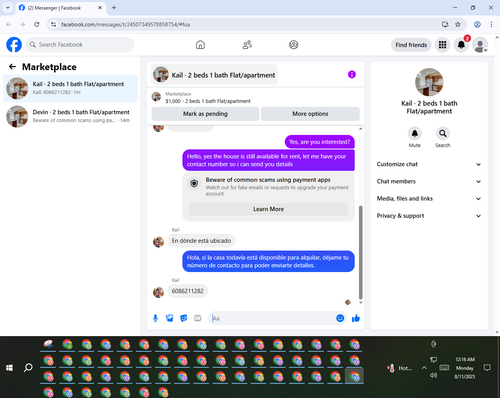Send a thumbs-up like

pos(356,318)
